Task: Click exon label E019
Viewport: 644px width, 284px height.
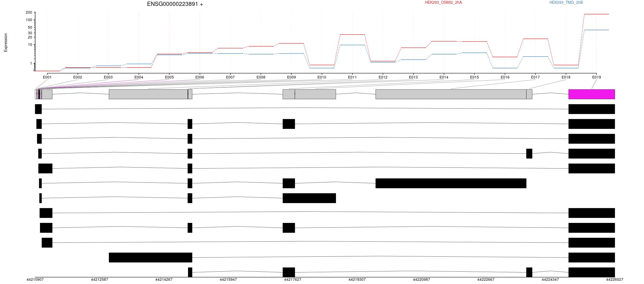Action: click(597, 77)
